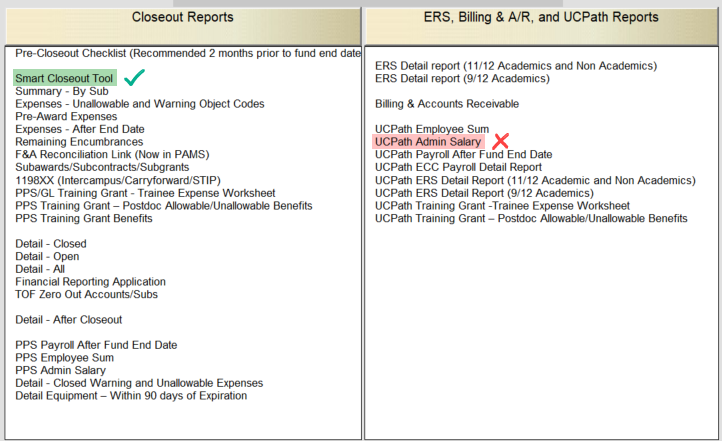The image size is (722, 441).
Task: Open the Billing & Accounts Receivable report
Action: click(447, 104)
